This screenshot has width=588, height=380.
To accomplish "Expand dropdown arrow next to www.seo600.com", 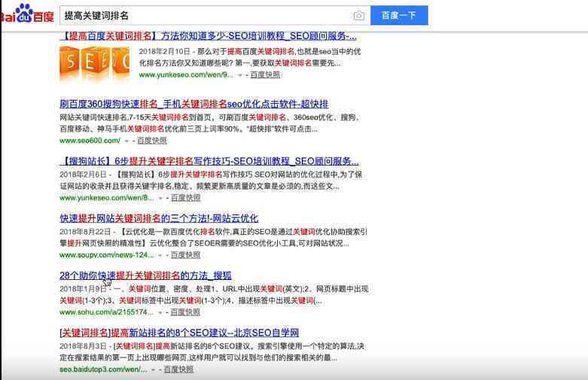I will 126,141.
